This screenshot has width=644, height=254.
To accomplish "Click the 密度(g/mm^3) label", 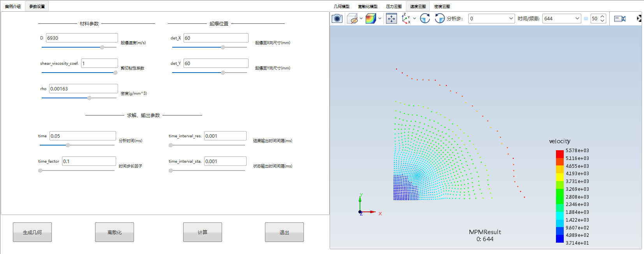I will [x=134, y=94].
